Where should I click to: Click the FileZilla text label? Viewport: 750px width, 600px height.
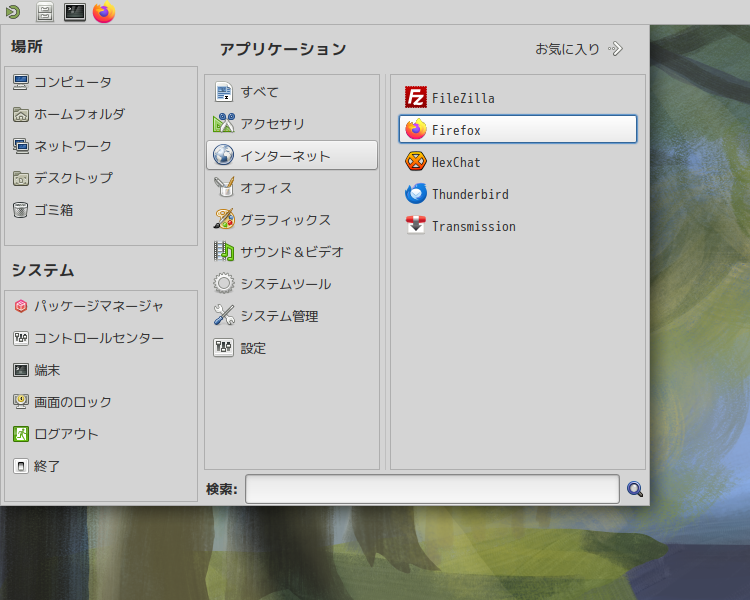(x=463, y=98)
